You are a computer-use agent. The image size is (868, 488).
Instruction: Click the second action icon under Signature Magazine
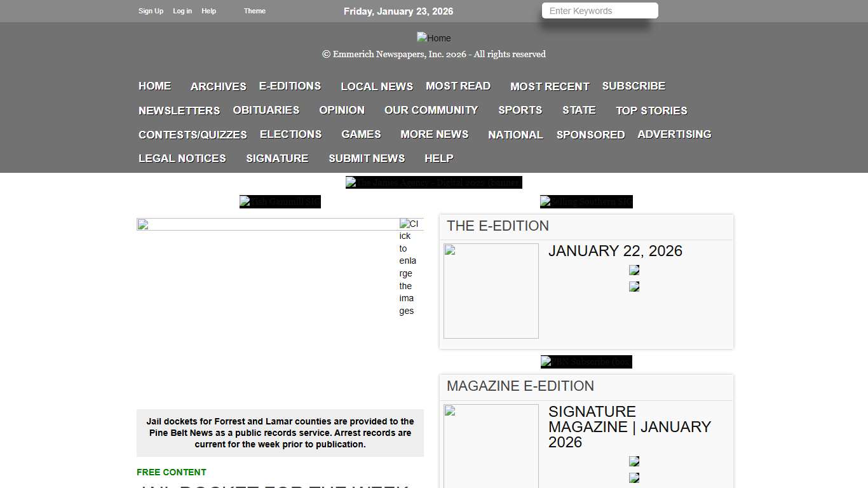tap(634, 477)
